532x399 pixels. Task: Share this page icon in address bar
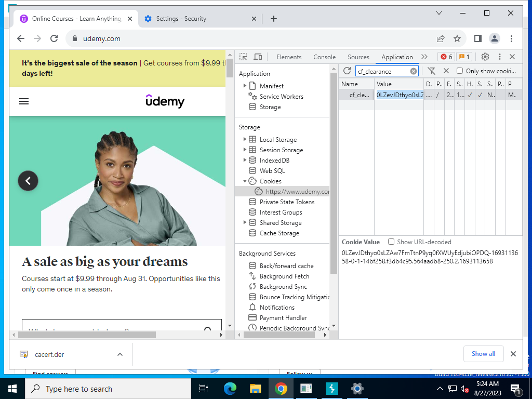point(441,38)
